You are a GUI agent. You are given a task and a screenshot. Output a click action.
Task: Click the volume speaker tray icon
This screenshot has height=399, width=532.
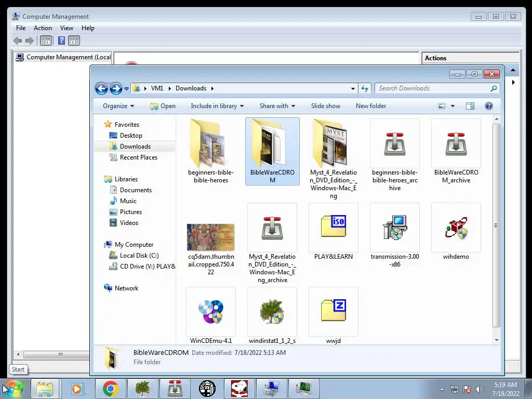pos(479,389)
